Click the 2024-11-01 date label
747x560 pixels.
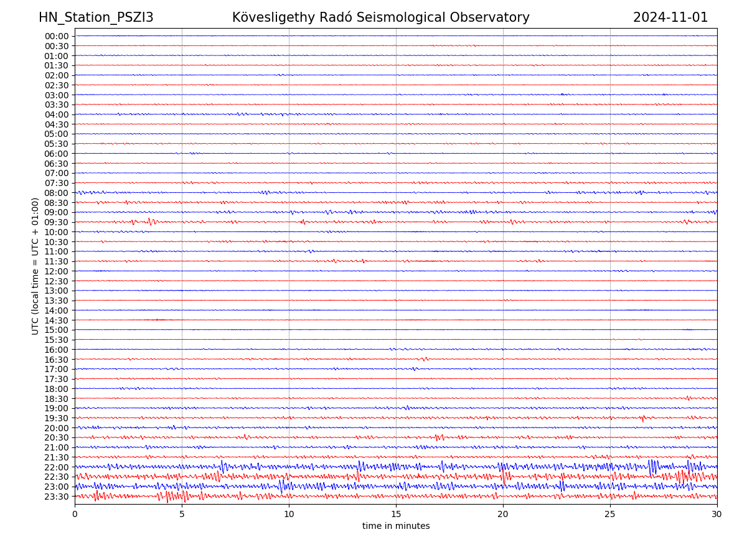(670, 17)
